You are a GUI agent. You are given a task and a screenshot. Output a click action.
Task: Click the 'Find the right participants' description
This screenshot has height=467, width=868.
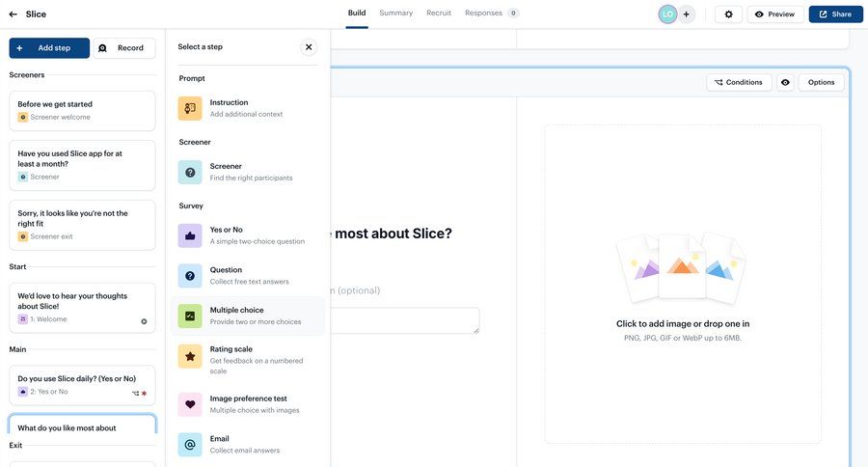coord(251,178)
